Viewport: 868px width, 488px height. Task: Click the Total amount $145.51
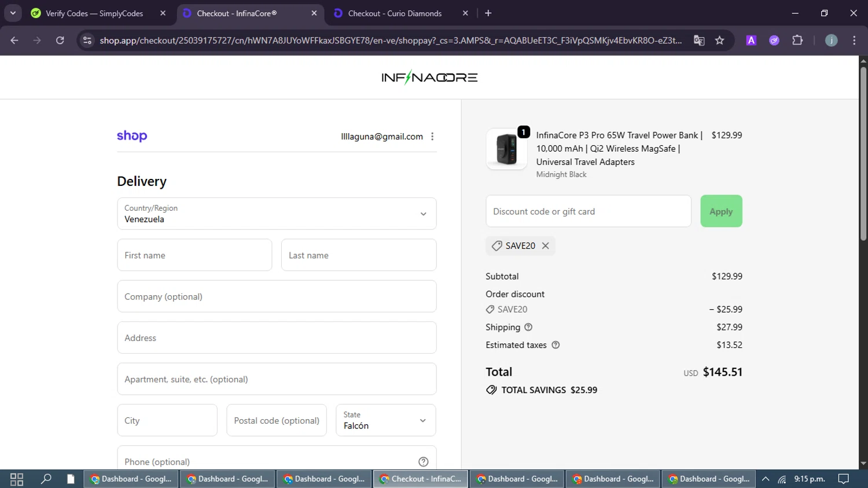tap(722, 372)
